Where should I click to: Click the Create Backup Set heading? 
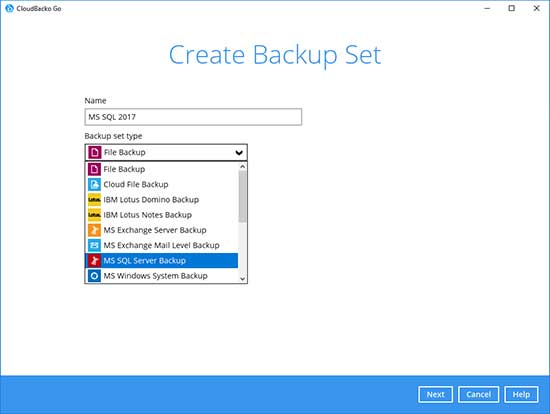pyautogui.click(x=275, y=55)
